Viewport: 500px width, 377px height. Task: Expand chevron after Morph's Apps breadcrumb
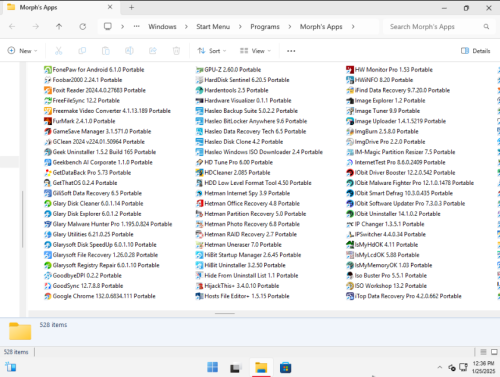353,27
